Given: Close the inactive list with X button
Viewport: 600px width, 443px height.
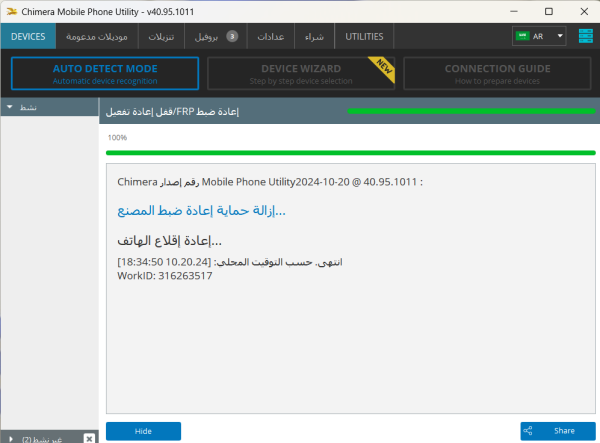Looking at the screenshot, I should (x=89, y=438).
